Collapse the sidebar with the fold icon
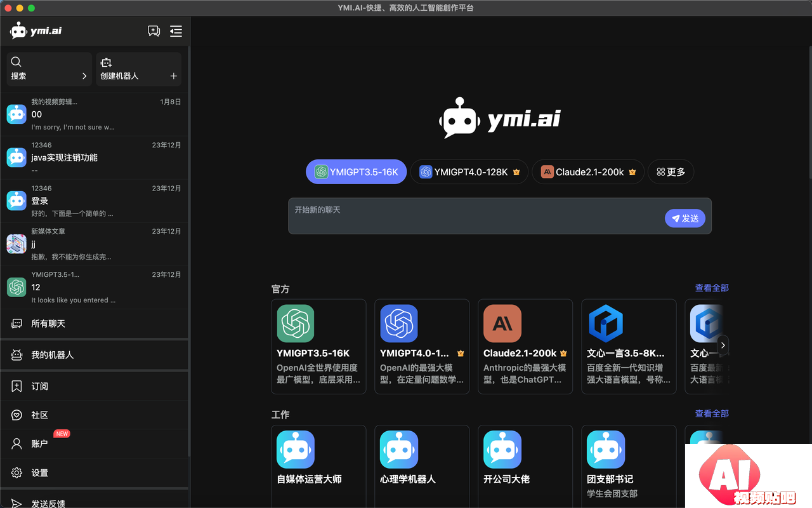812x508 pixels. click(176, 30)
